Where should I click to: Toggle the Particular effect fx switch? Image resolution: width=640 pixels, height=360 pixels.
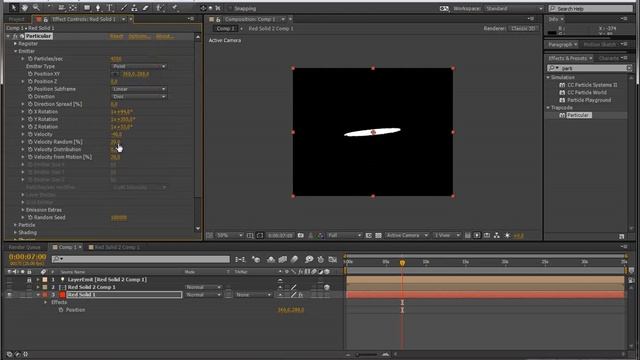click(x=15, y=36)
